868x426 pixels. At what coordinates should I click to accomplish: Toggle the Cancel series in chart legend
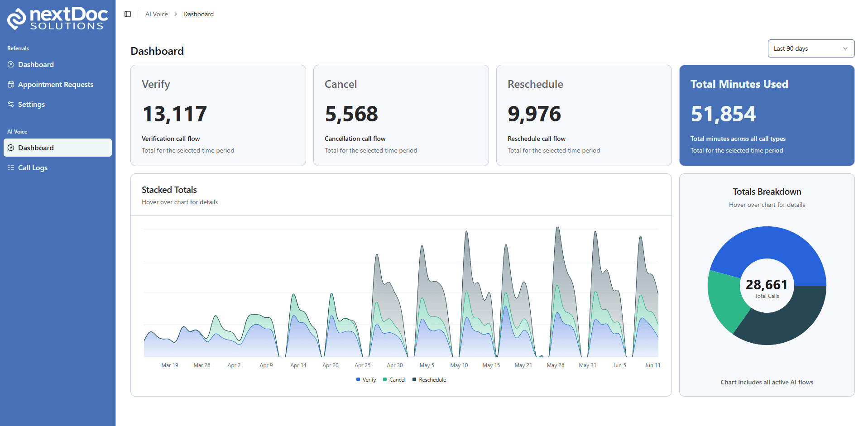[394, 380]
